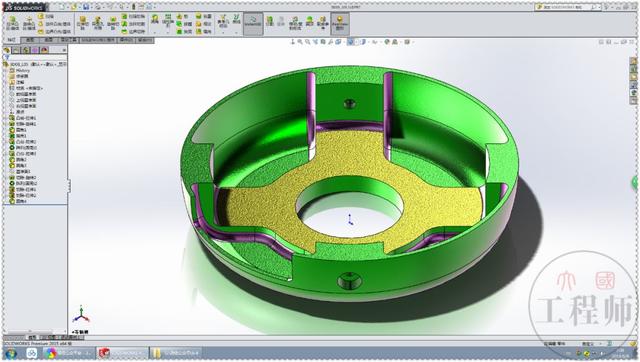Switch to the Motion Study bottom tab
The height and width of the screenshot is (362, 640).
72,338
